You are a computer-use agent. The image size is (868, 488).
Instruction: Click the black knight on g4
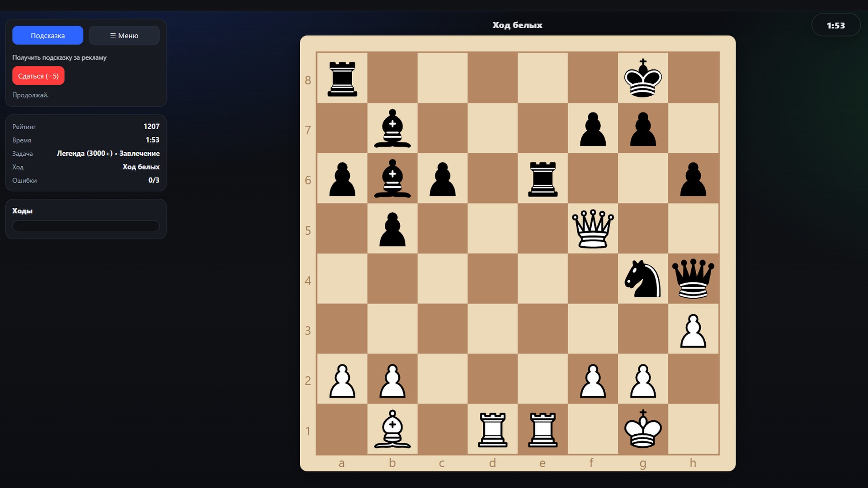[x=642, y=279]
